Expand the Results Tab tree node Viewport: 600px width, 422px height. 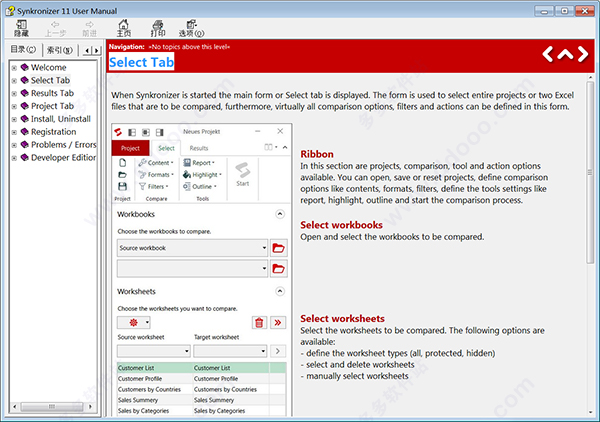14,94
